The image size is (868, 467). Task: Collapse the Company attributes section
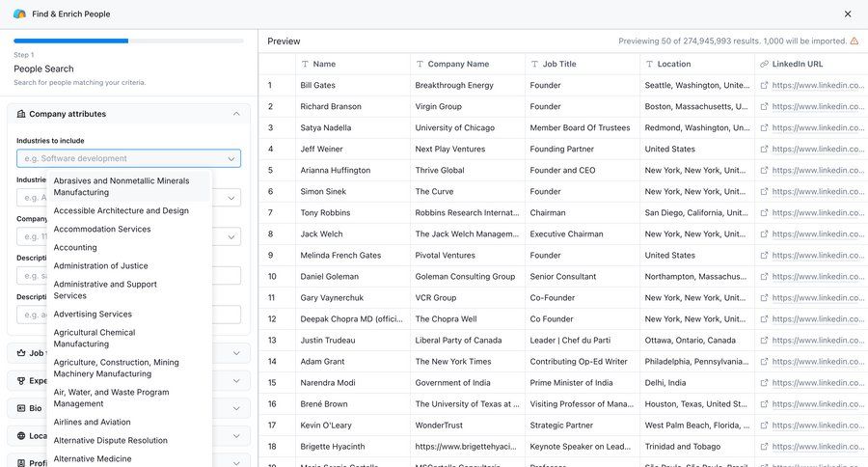click(236, 114)
